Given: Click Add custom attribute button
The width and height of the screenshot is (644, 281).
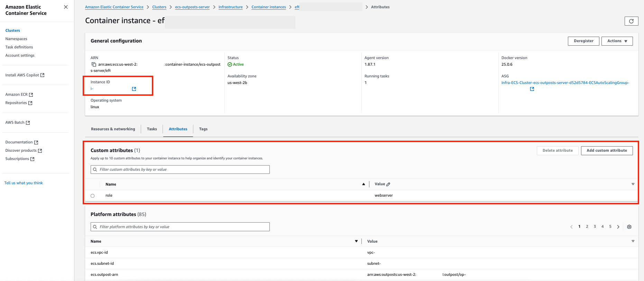Looking at the screenshot, I should click(607, 150).
